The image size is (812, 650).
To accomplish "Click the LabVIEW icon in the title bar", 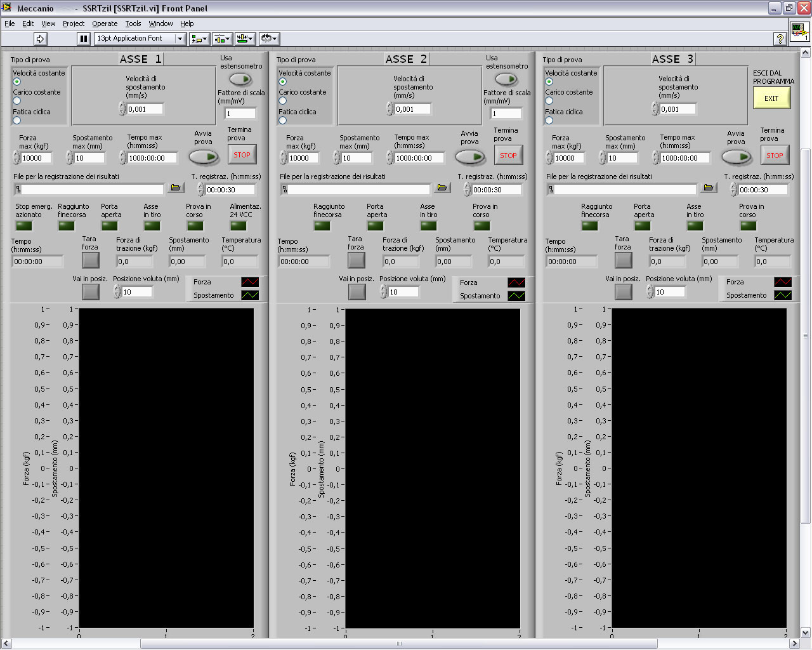I will coord(7,8).
